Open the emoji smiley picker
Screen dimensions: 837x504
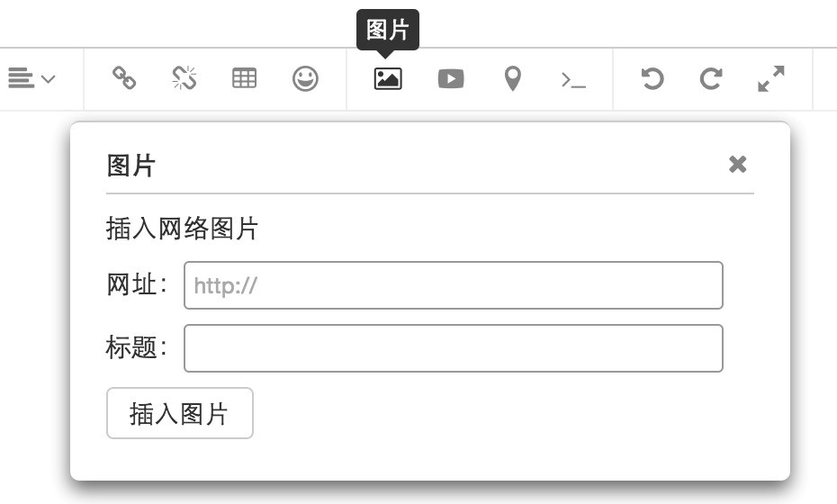pyautogui.click(x=305, y=79)
